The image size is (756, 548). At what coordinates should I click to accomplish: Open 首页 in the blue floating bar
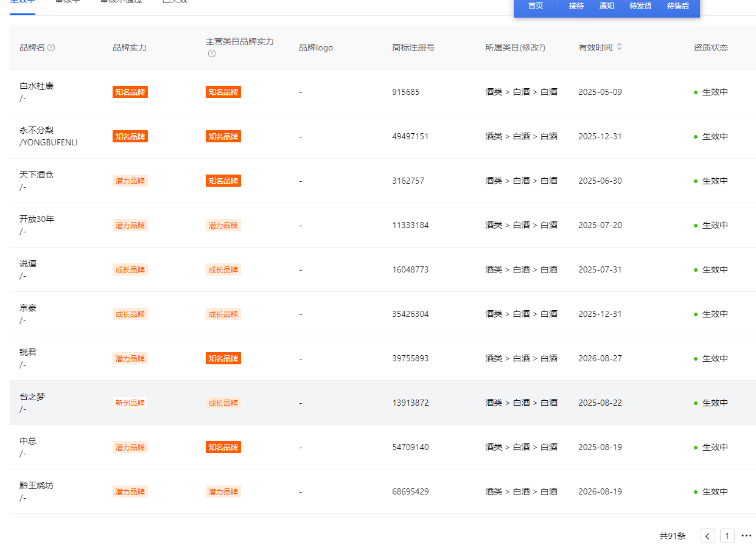pyautogui.click(x=536, y=6)
